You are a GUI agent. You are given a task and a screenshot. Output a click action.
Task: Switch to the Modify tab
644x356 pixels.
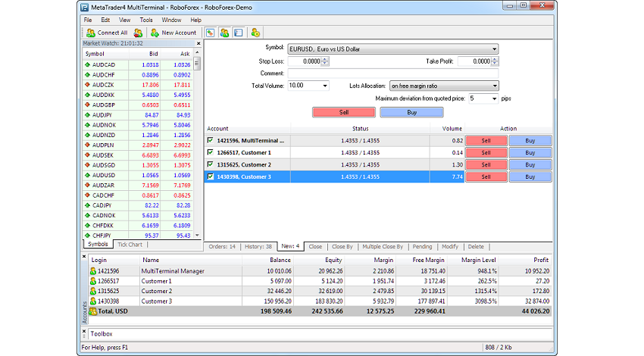[x=450, y=247]
